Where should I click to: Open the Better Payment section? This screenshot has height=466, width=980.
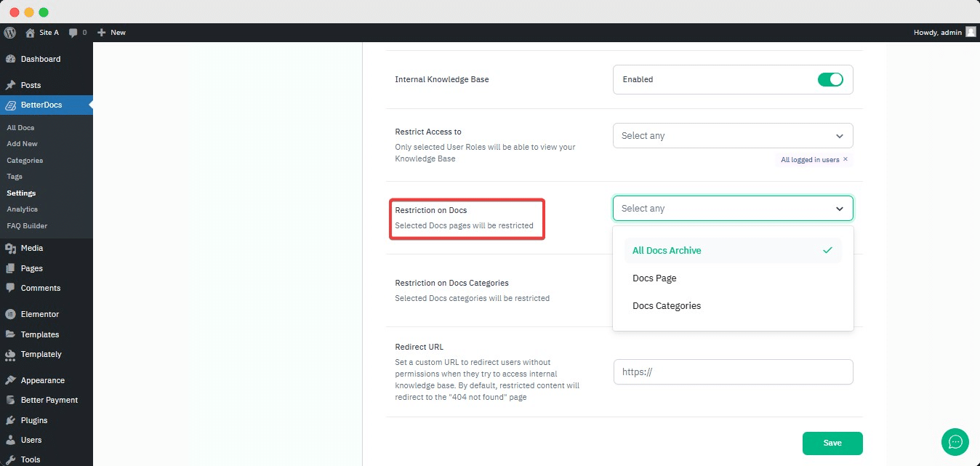[12, 400]
